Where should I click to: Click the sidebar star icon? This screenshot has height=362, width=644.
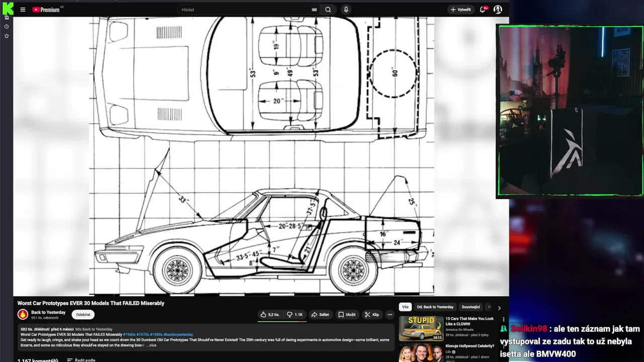click(7, 36)
